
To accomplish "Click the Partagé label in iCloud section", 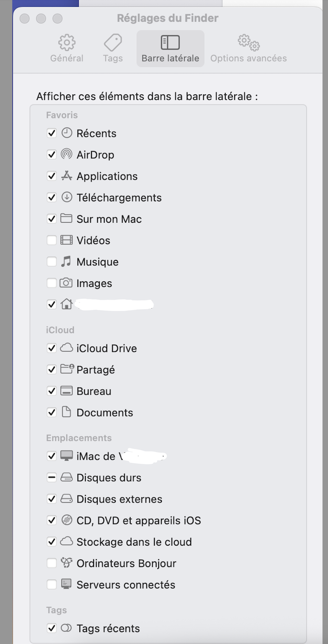I will click(x=96, y=370).
